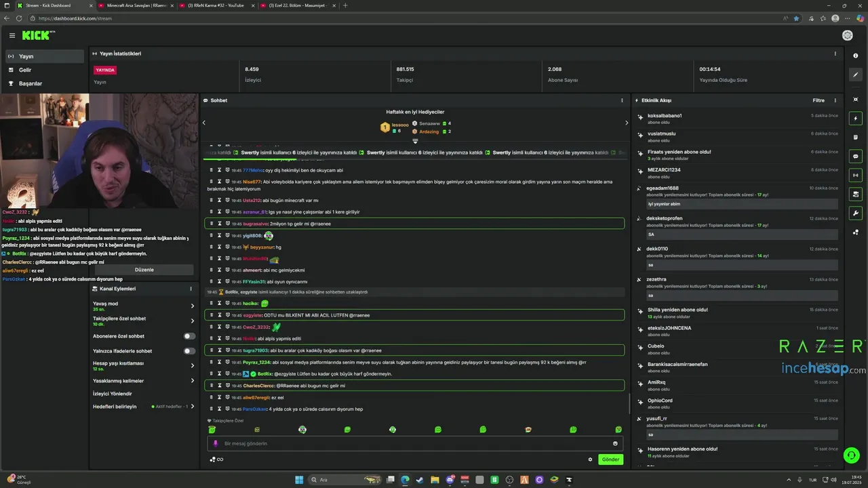Viewport: 868px width, 488px height.
Task: Open the Windows Start button on taskbar
Action: (x=299, y=480)
